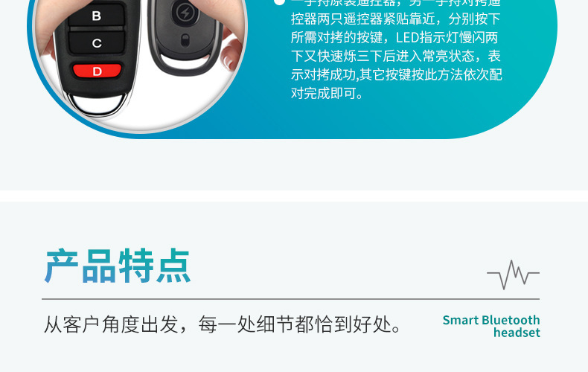This screenshot has height=372, width=588.
Task: Click the small slot below the lightning icon
Action: tap(185, 40)
